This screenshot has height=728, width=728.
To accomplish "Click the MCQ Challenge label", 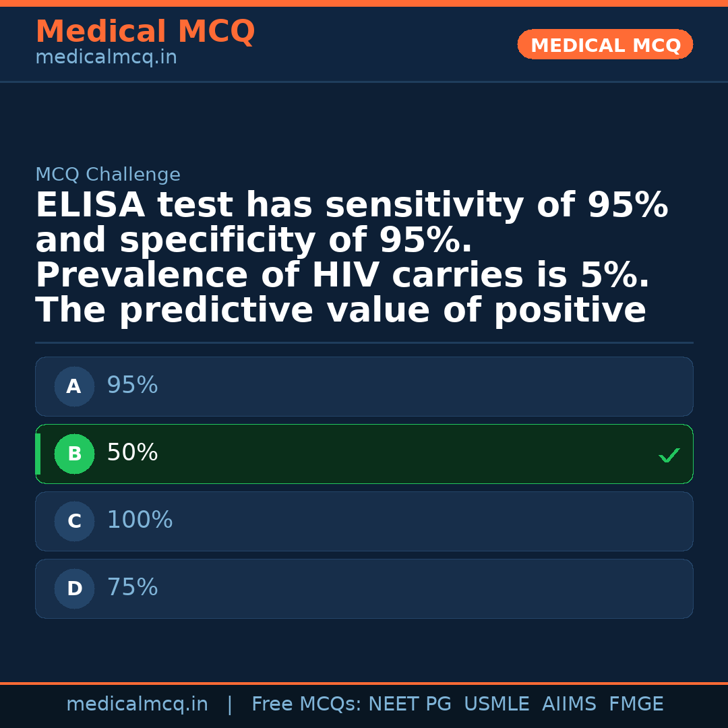I will 108,175.
